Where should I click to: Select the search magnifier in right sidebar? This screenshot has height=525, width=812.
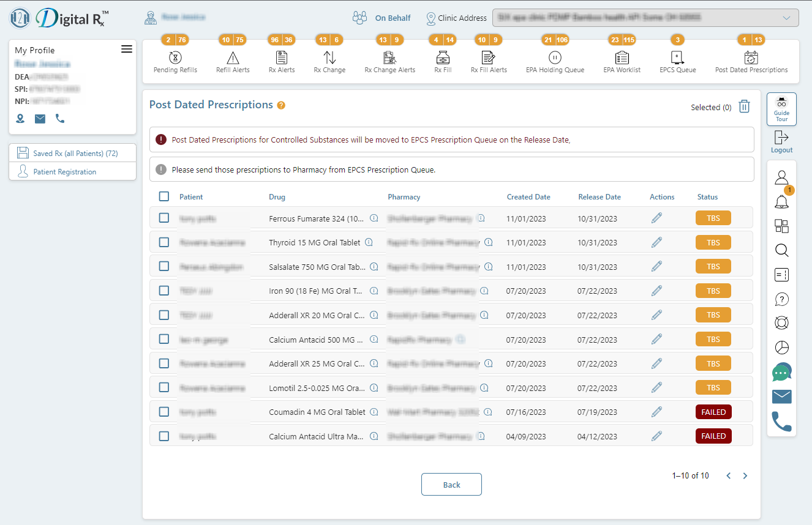[781, 250]
